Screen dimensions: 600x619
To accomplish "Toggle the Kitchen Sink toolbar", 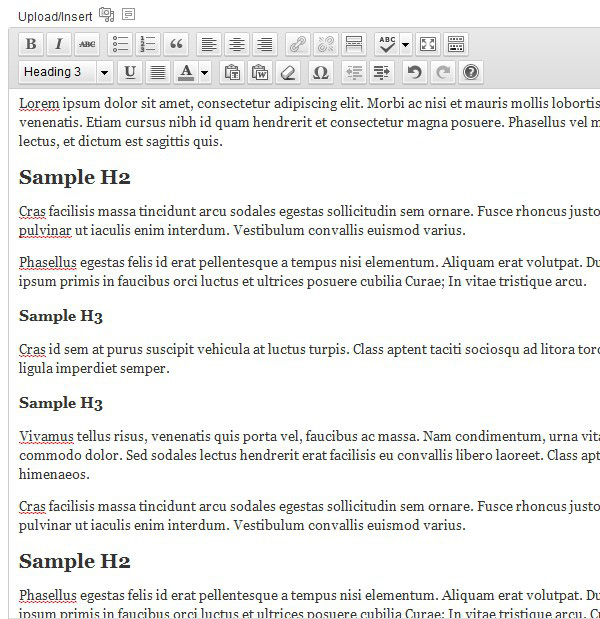I will [x=456, y=44].
